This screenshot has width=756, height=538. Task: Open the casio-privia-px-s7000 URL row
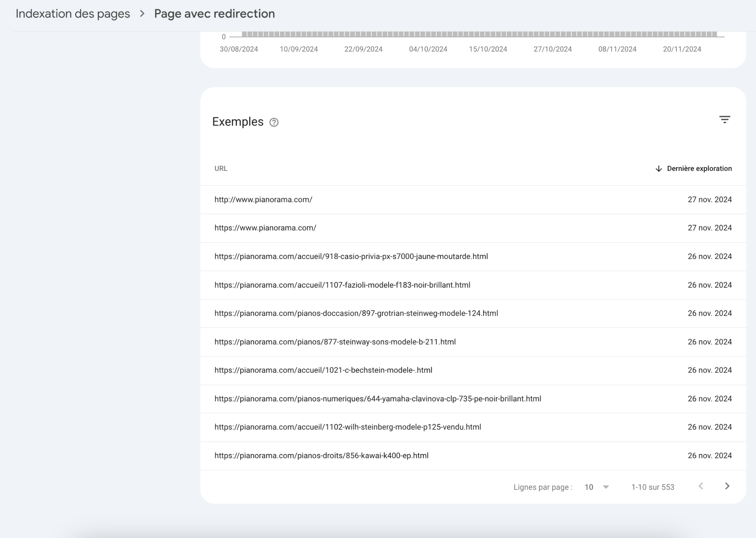(x=351, y=257)
